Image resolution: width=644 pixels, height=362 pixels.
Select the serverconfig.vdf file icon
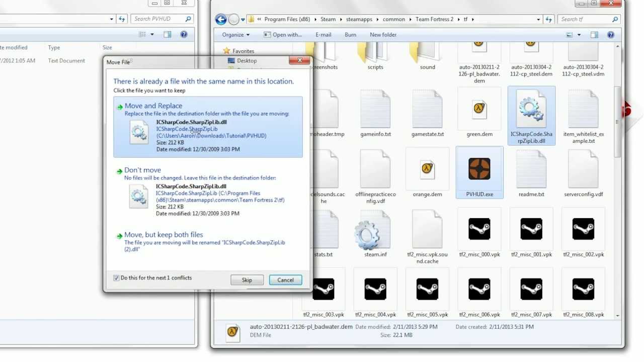[583, 169]
